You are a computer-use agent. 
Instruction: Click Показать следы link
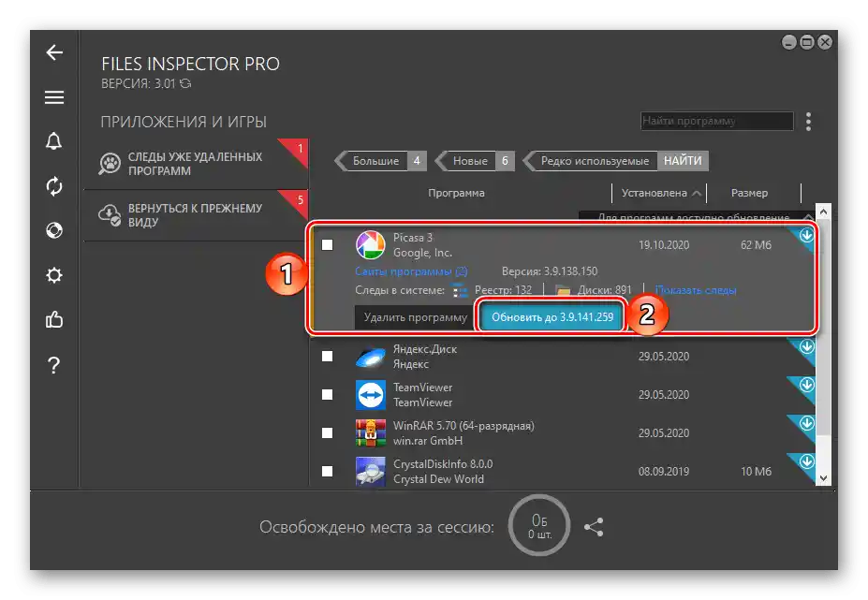pos(696,290)
